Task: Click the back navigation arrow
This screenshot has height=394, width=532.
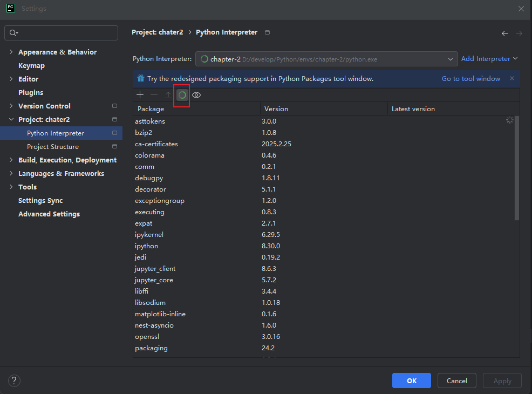Action: pos(505,33)
